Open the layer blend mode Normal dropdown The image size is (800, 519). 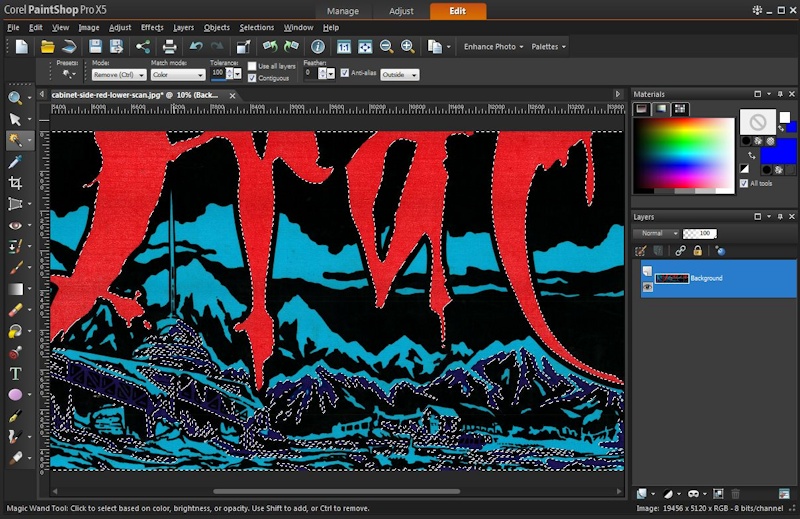click(656, 233)
